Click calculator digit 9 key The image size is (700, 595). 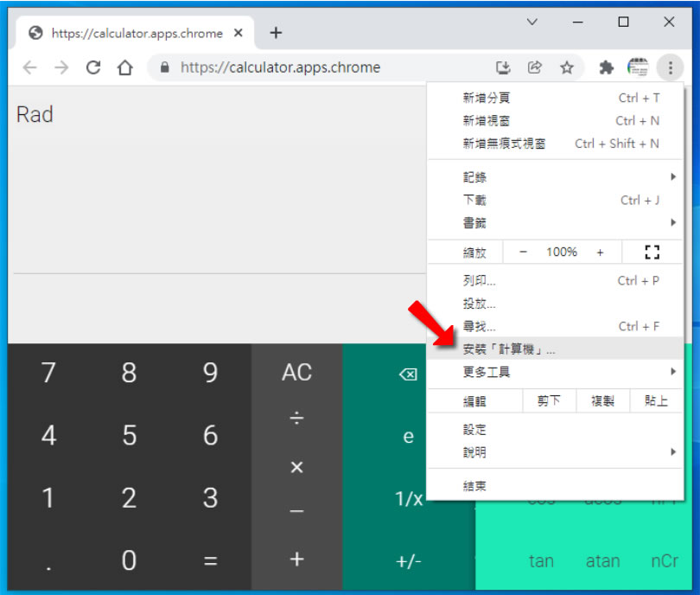210,373
